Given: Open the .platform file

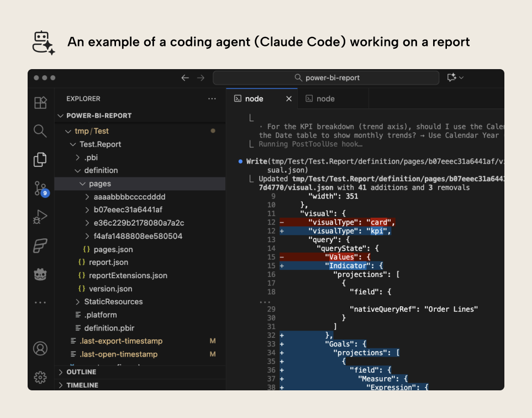Looking at the screenshot, I should (x=140, y=315).
